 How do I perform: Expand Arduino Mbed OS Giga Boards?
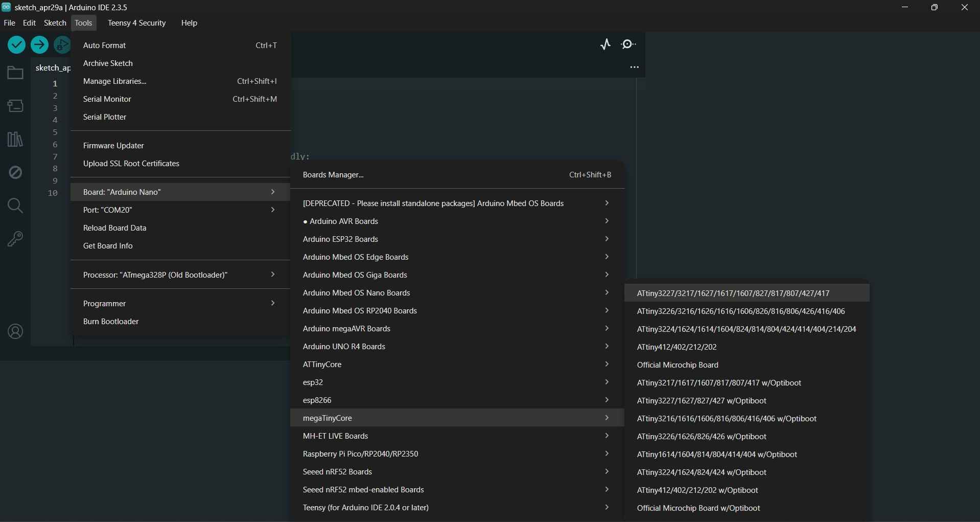[x=457, y=275]
